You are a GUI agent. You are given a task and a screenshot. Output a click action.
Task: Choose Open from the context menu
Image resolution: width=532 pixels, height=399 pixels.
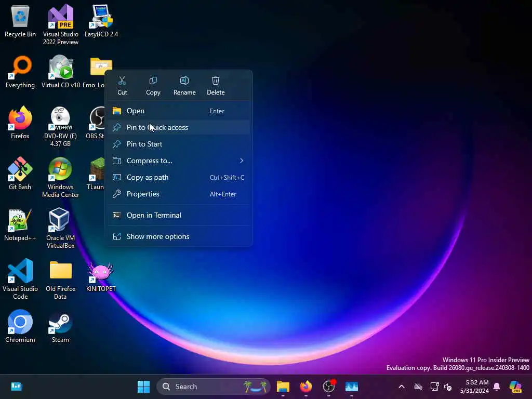pyautogui.click(x=179, y=111)
